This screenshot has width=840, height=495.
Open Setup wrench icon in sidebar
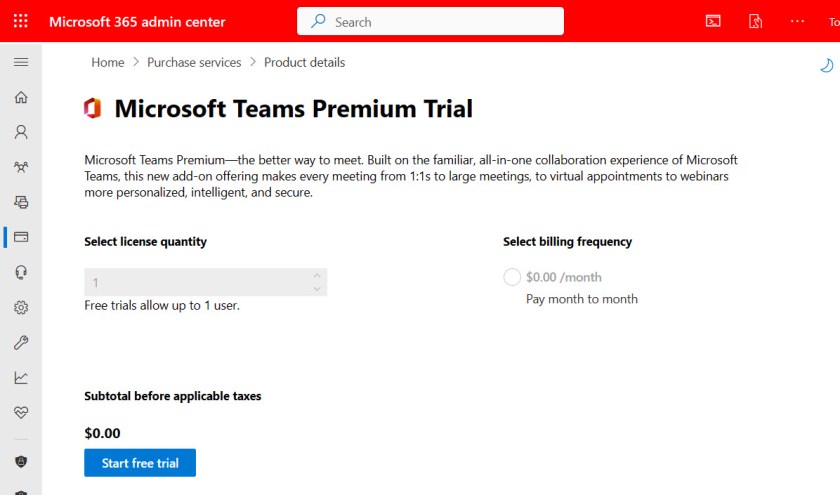click(21, 342)
